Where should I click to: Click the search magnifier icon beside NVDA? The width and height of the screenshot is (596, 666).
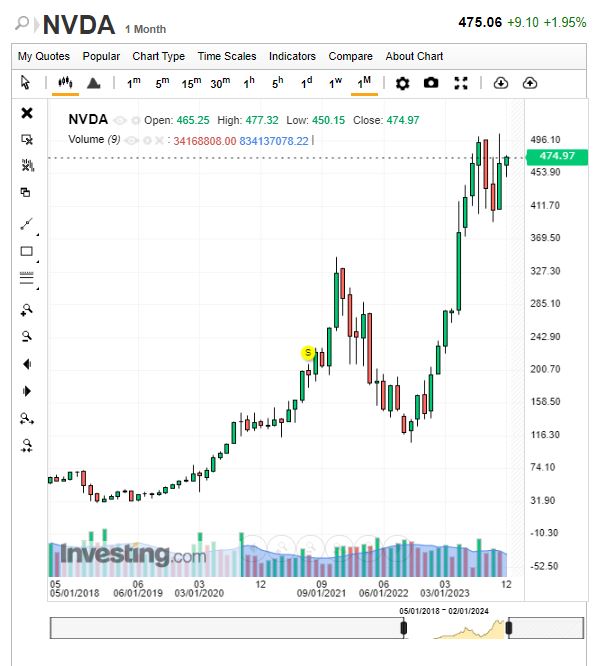(x=22, y=23)
